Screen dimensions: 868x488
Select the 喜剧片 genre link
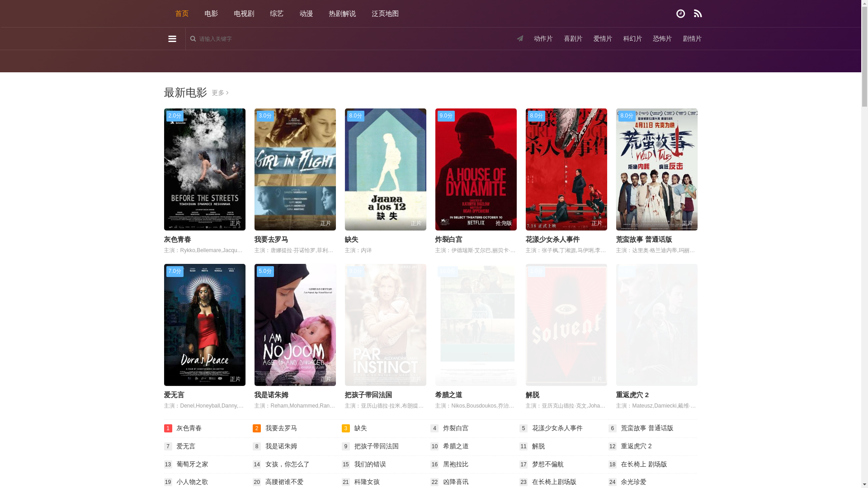pyautogui.click(x=573, y=39)
